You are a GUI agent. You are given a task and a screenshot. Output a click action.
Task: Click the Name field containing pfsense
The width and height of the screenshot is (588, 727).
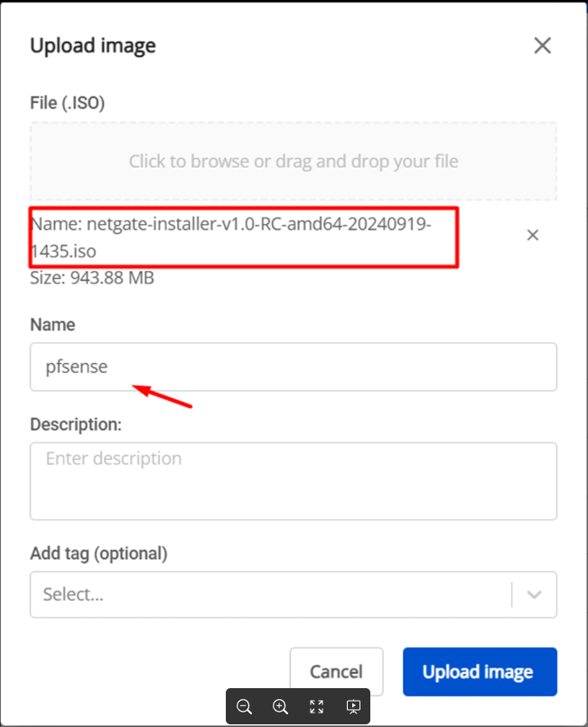[293, 366]
